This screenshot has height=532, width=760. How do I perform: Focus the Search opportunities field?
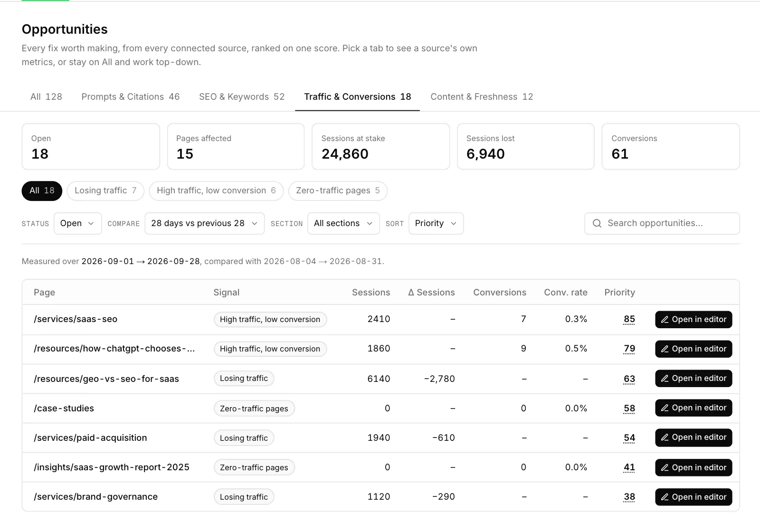click(x=662, y=223)
